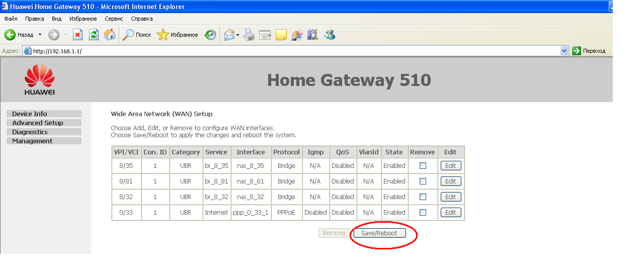Open Diagnostics in the sidebar
The height and width of the screenshot is (277, 644).
coord(44,132)
